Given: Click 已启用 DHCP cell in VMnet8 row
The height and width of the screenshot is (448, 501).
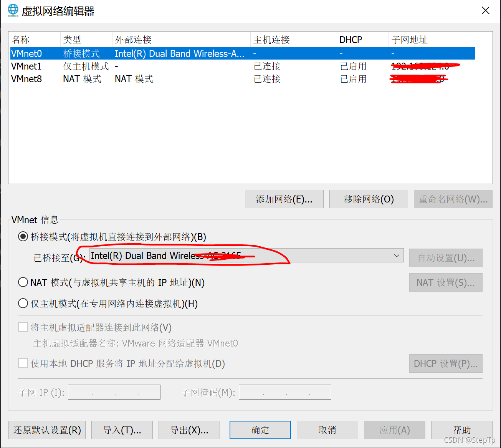Looking at the screenshot, I should pyautogui.click(x=353, y=79).
